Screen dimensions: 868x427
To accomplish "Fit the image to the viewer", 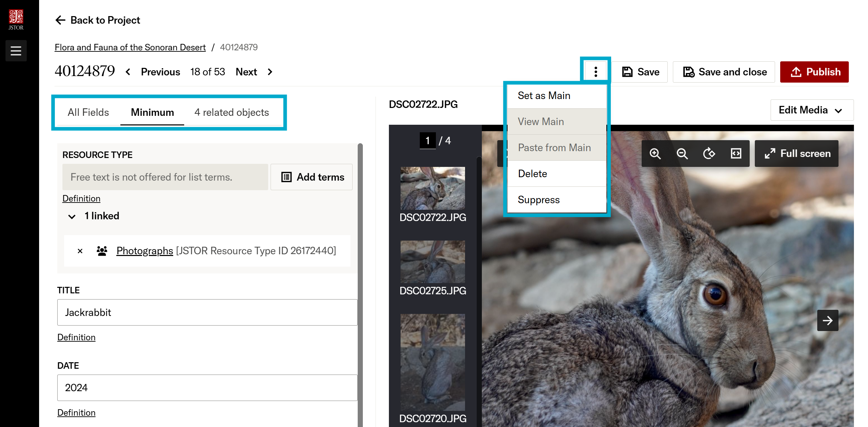I will point(736,154).
